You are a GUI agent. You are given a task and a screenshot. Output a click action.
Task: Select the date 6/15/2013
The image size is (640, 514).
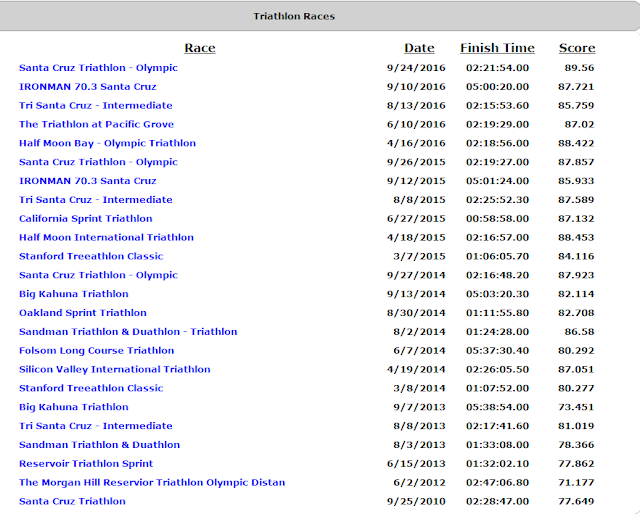point(416,464)
